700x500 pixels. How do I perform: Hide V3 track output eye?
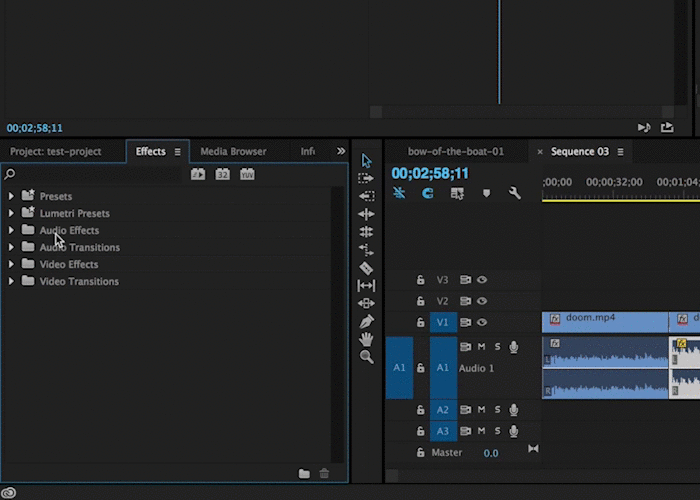click(482, 279)
